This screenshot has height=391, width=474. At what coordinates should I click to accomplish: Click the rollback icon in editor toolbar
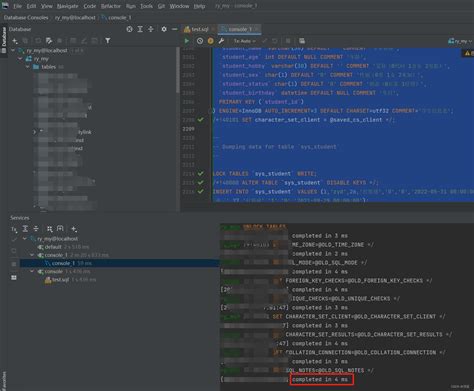[275, 41]
